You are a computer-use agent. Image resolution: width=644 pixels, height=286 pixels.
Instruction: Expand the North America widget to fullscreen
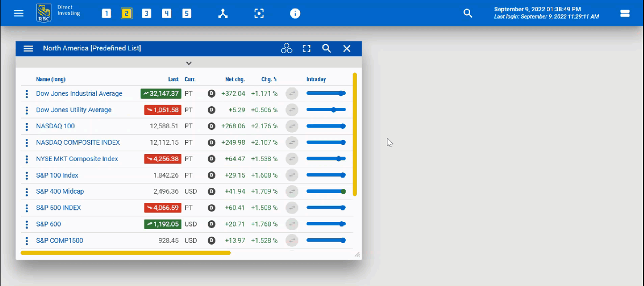307,49
